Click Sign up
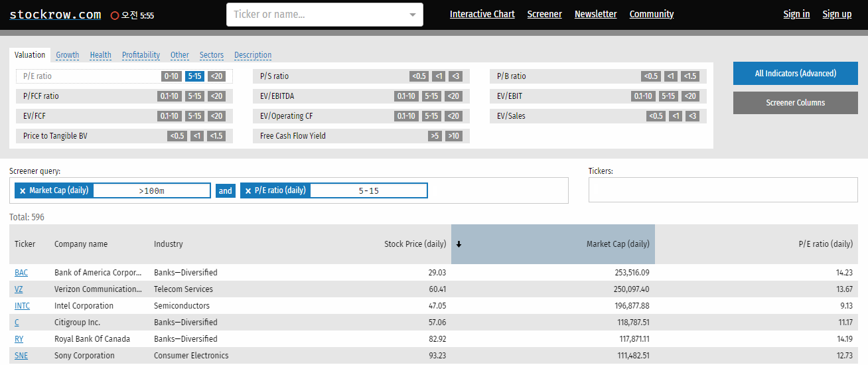868x365 pixels. 837,14
